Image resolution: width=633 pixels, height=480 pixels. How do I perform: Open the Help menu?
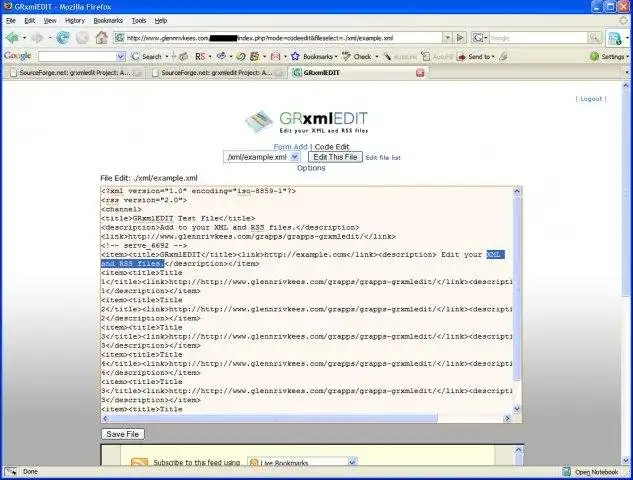(161, 21)
